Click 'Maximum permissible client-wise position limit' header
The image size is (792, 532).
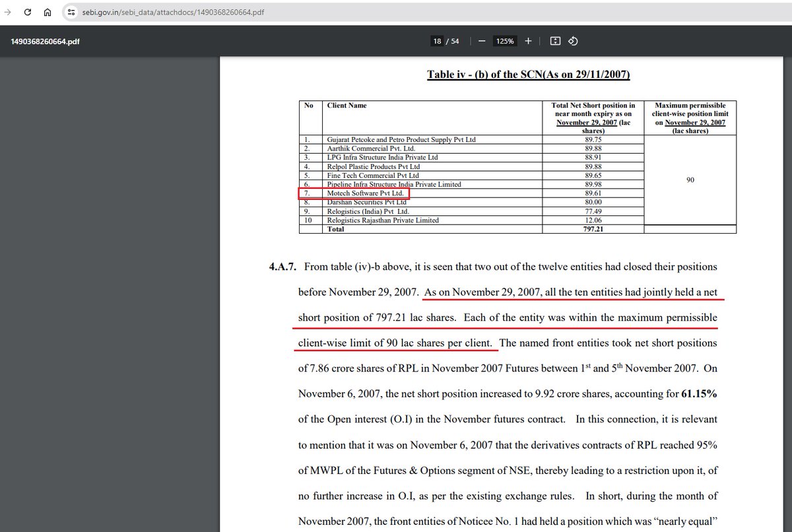coord(690,118)
